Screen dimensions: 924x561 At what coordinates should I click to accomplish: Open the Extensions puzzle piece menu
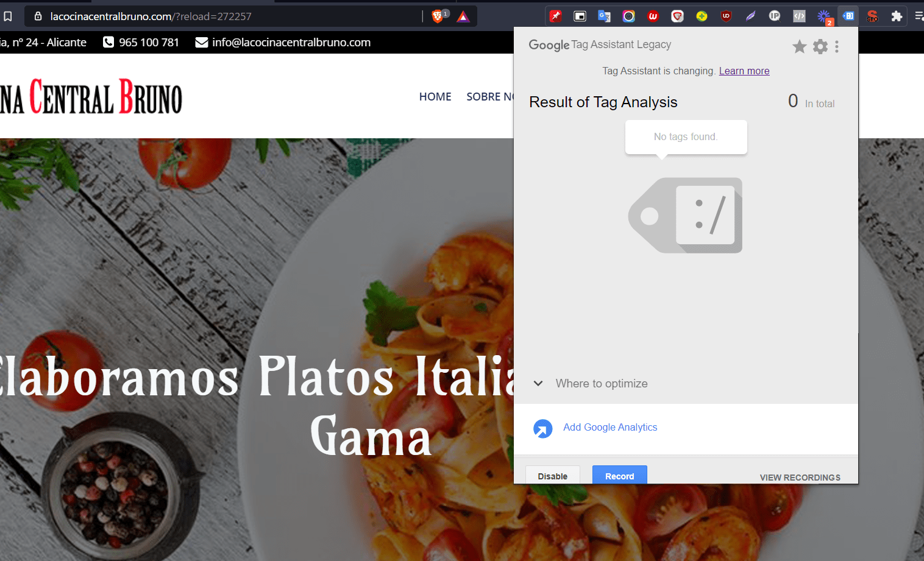[897, 16]
